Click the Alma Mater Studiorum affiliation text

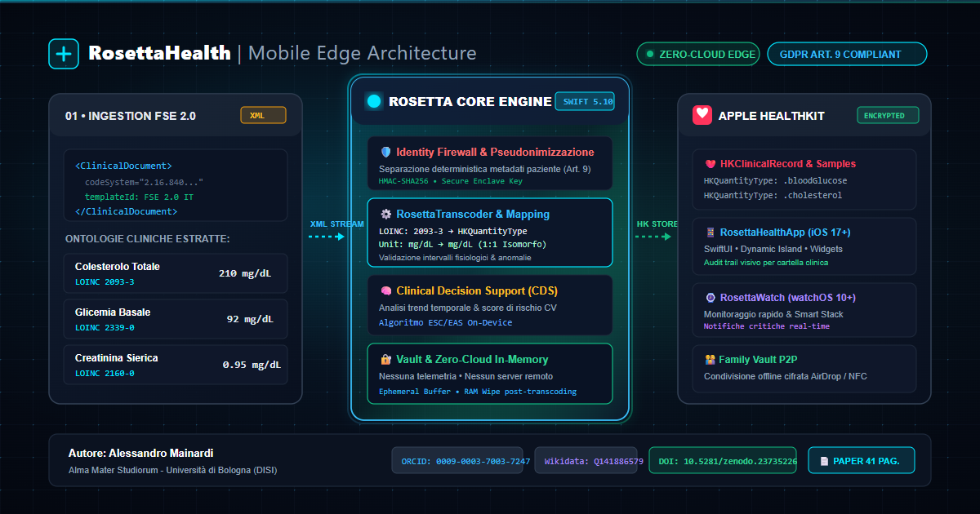(173, 471)
